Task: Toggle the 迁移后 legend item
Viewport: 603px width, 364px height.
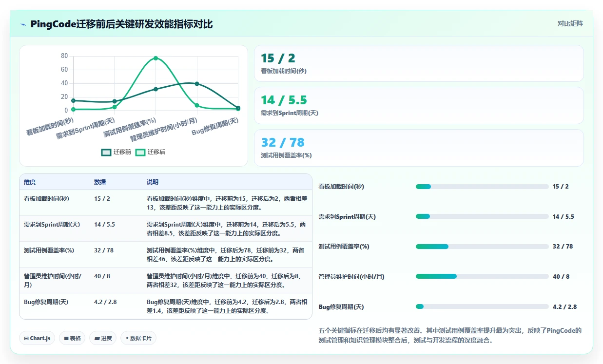Action: tap(150, 152)
